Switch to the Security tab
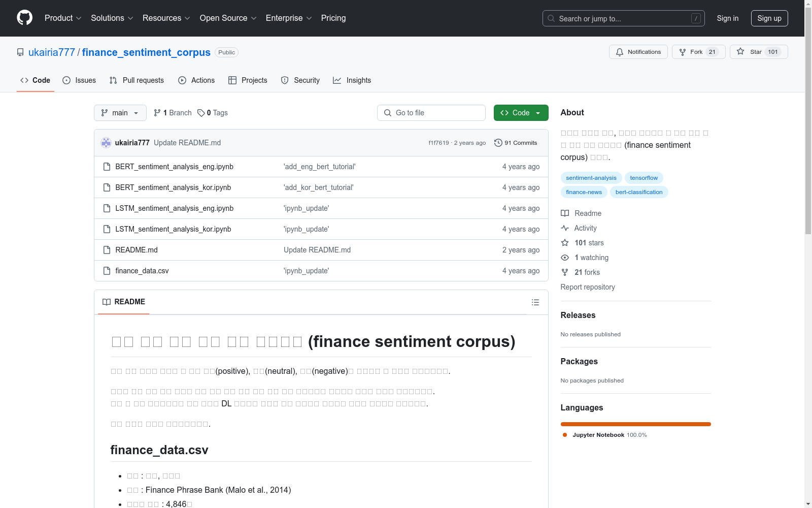The image size is (812, 508). click(300, 80)
